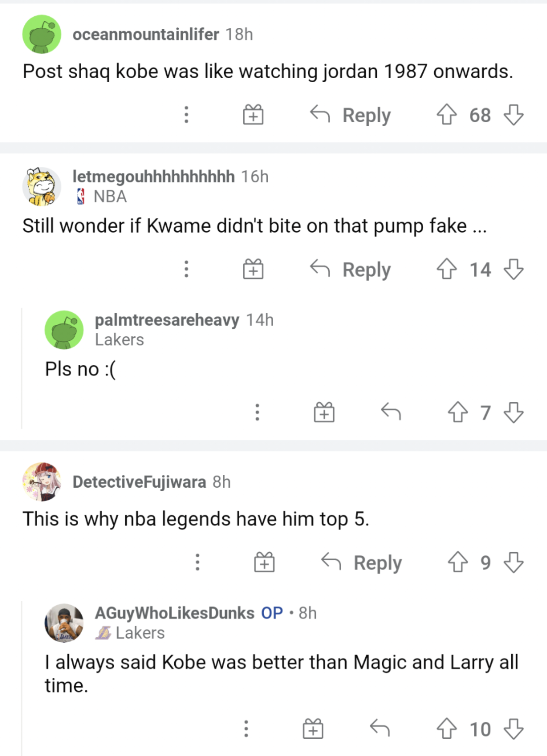Reply to 'This is why nba legends' comment

click(362, 562)
